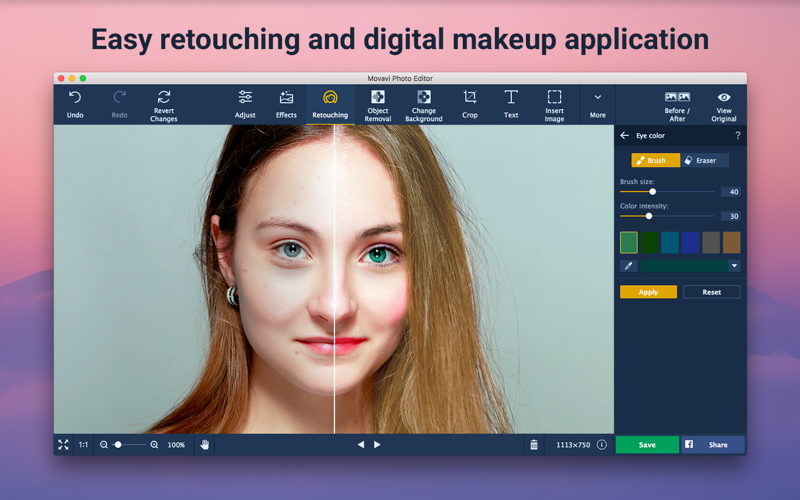Click the green Save button

tap(647, 445)
